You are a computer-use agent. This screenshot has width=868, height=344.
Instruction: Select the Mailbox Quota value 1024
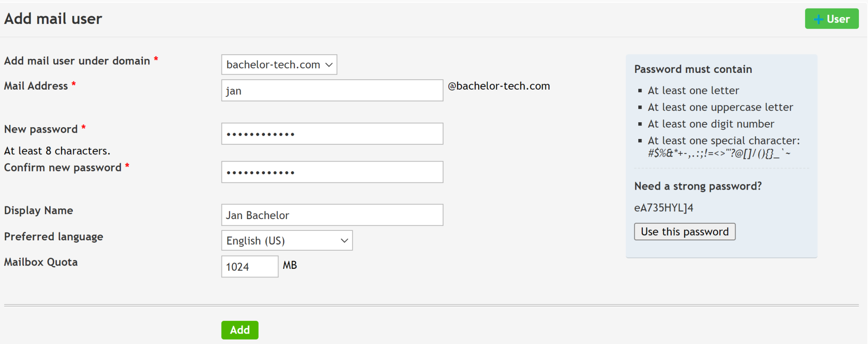pos(250,266)
